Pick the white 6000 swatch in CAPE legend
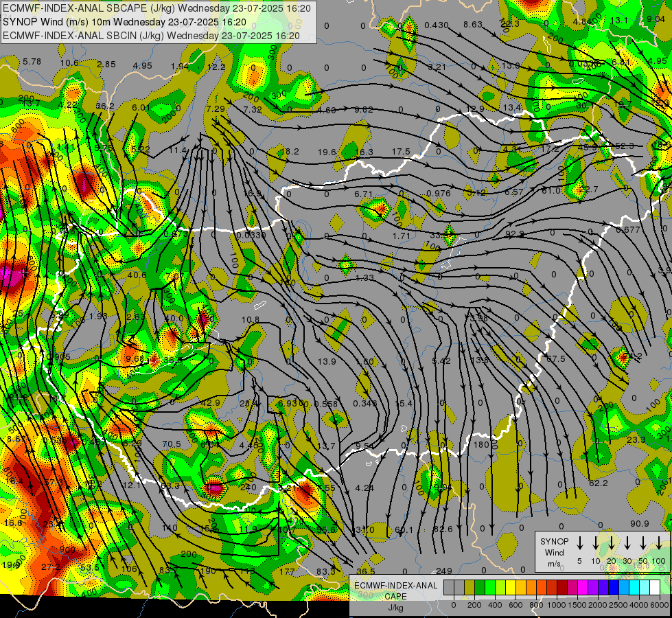 coord(654,587)
